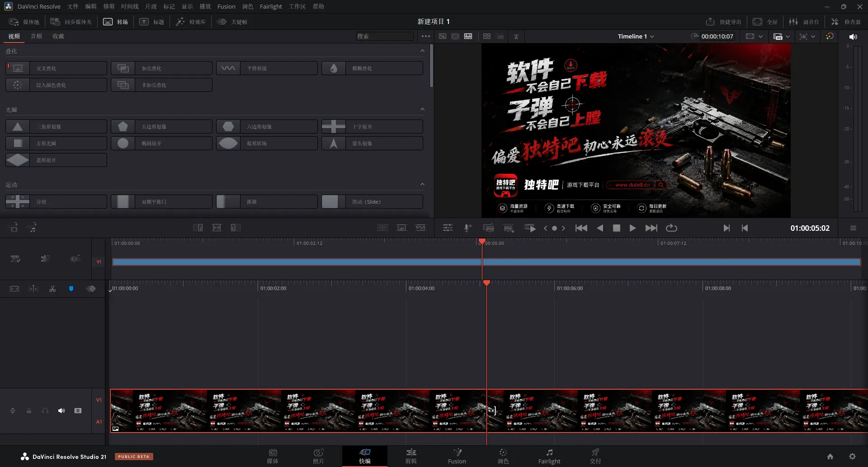Click the AI magic mask colorful icon
The height and width of the screenshot is (467, 868).
pos(830,36)
